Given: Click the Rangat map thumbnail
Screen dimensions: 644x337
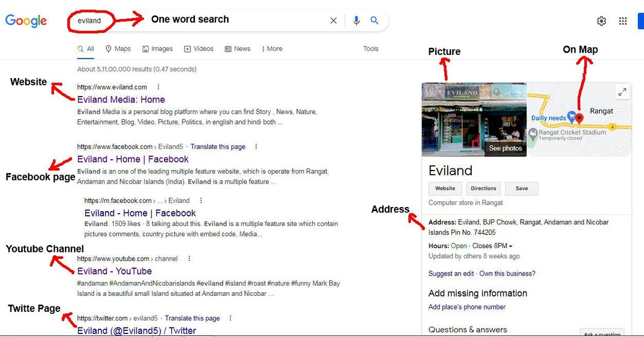Looking at the screenshot, I should (x=579, y=119).
